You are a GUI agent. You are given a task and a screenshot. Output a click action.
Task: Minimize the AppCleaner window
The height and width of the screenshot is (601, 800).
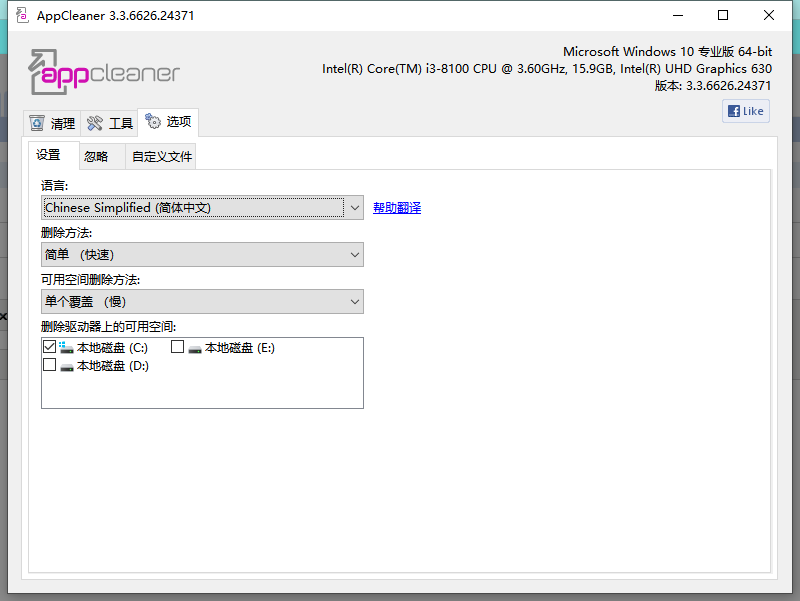point(678,15)
